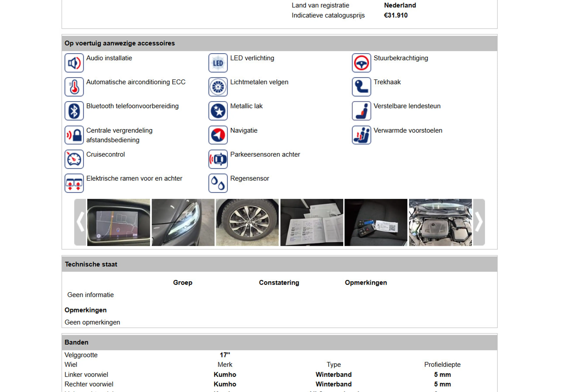Image resolution: width=566 pixels, height=392 pixels.
Task: Click the Verwarmde voorstoelen heated seat icon
Action: tap(361, 135)
